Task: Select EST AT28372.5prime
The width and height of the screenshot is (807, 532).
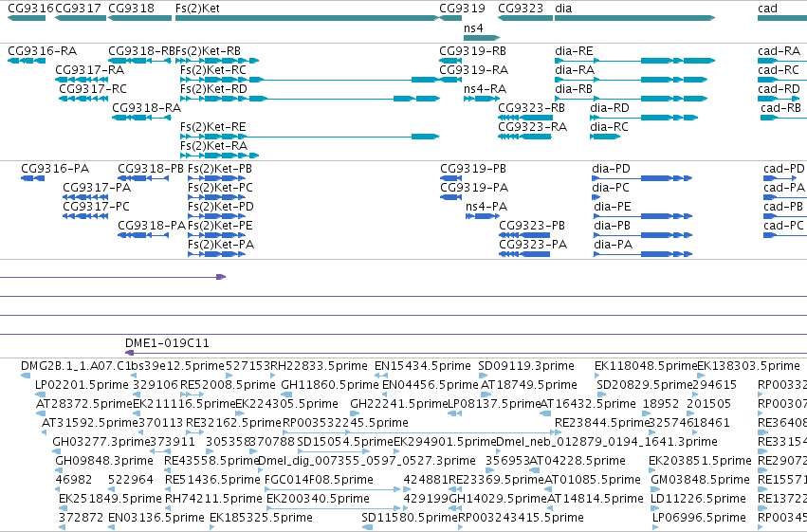Action: pos(84,404)
